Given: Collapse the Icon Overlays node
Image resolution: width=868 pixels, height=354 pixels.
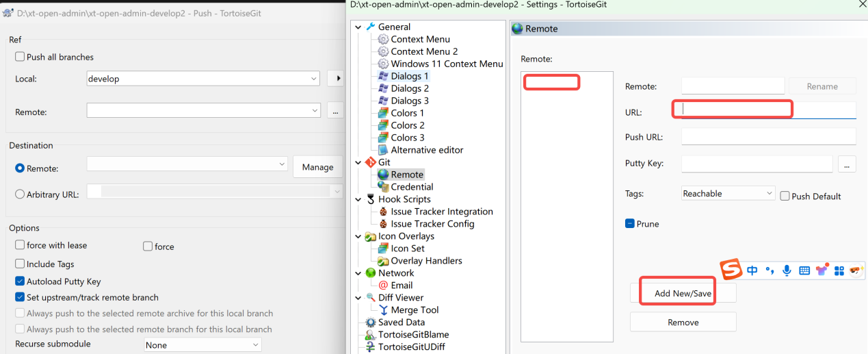Looking at the screenshot, I should point(357,236).
